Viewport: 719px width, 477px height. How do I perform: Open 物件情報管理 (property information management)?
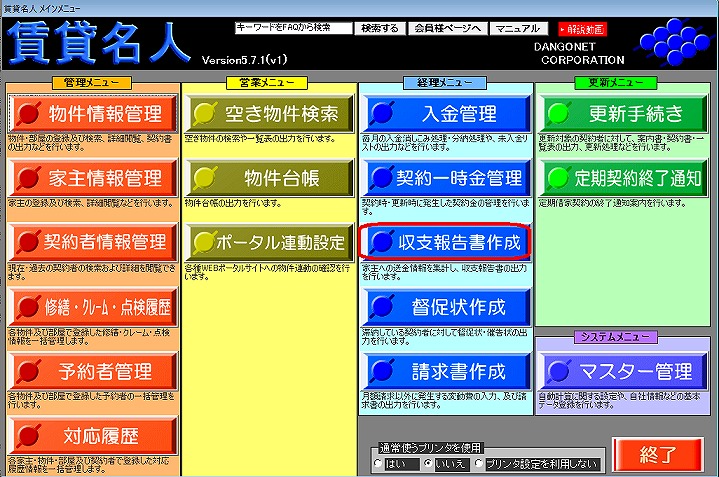point(93,113)
